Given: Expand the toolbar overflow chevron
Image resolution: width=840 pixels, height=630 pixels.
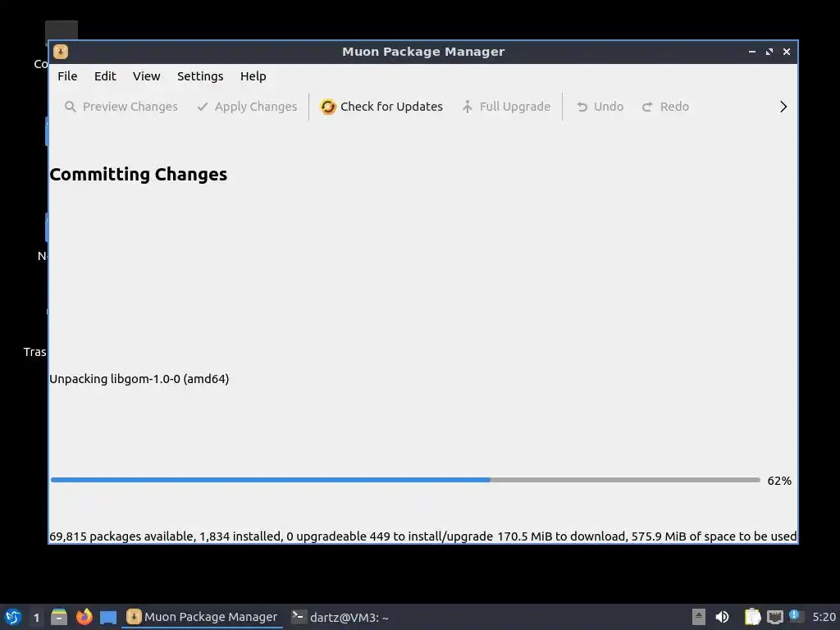Looking at the screenshot, I should coord(783,107).
